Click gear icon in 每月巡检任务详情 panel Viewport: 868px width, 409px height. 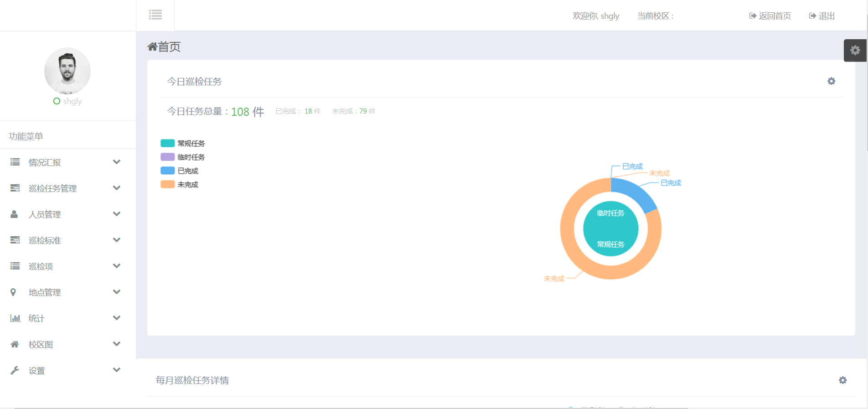(x=842, y=380)
